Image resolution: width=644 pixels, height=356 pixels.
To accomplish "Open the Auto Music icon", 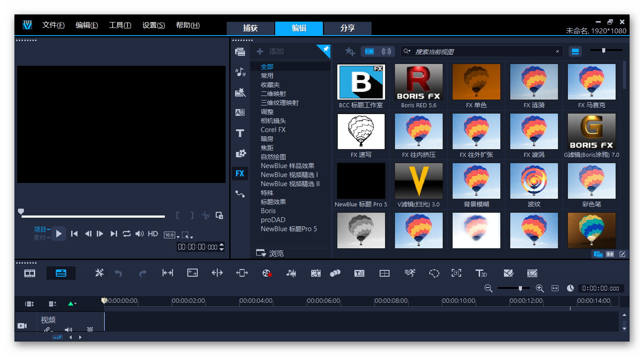I will click(316, 273).
